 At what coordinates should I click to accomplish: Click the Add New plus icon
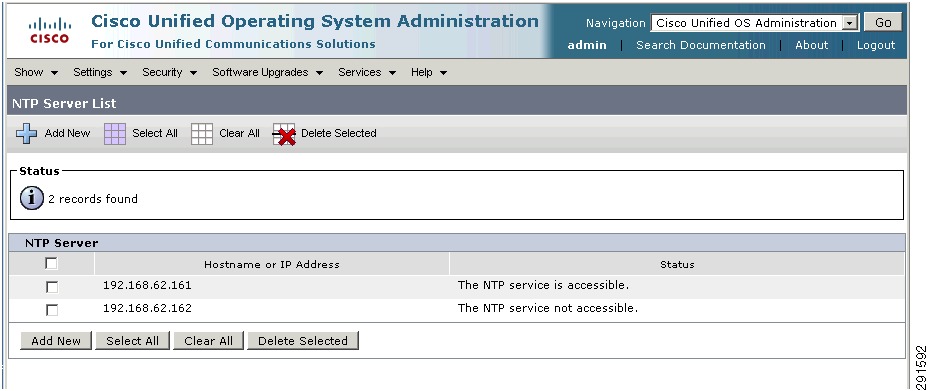27,134
